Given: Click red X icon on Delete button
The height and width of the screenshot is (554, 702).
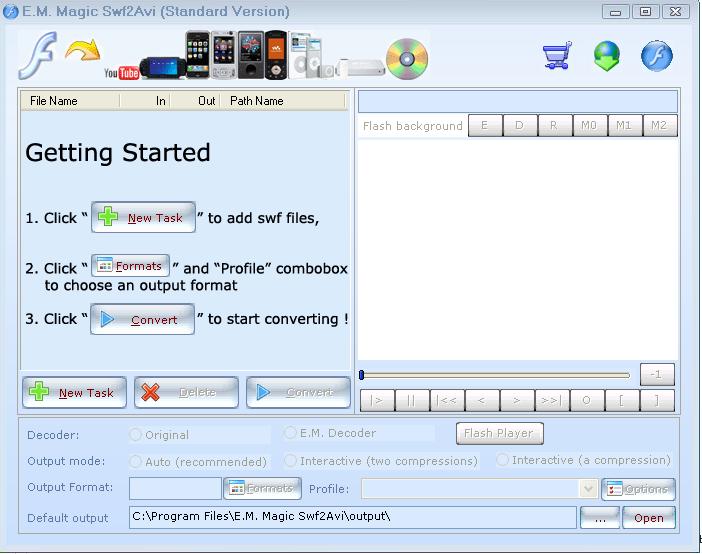Looking at the screenshot, I should pyautogui.click(x=150, y=392).
